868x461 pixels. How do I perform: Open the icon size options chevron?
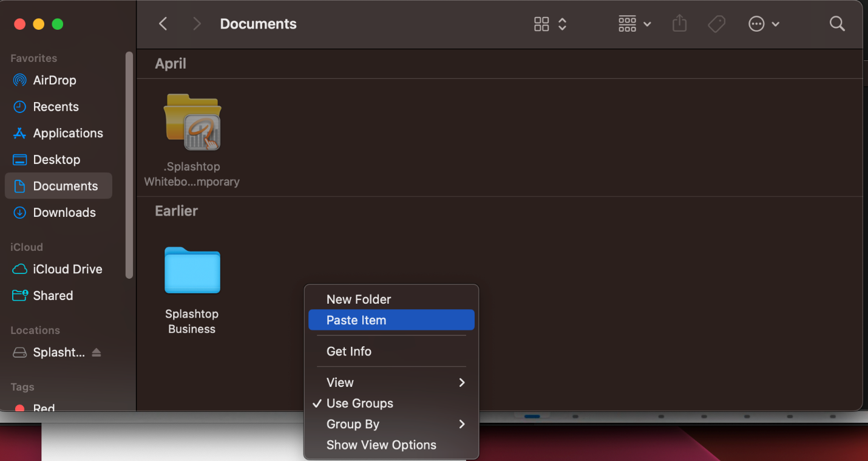[562, 24]
